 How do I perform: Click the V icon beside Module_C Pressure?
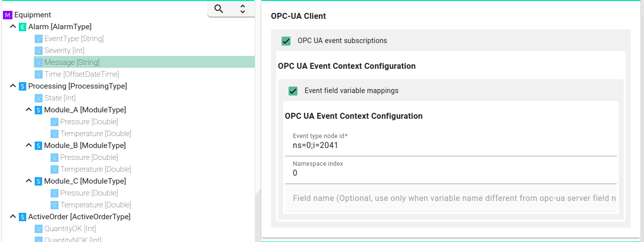coord(55,193)
